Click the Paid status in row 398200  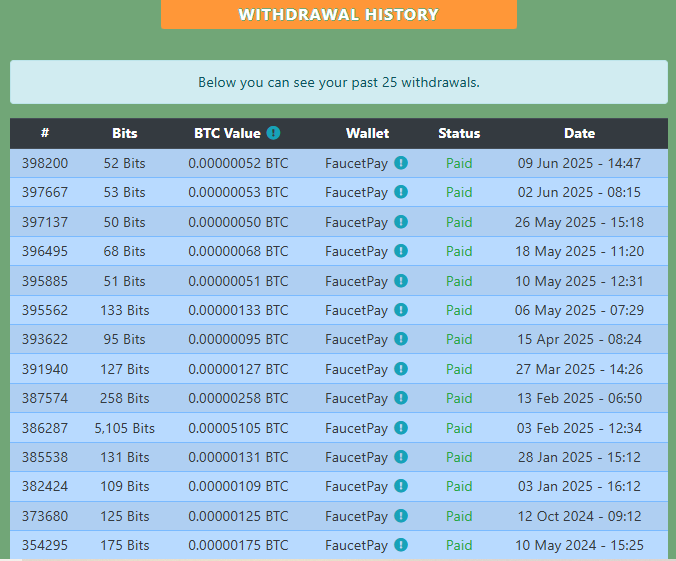[x=459, y=163]
